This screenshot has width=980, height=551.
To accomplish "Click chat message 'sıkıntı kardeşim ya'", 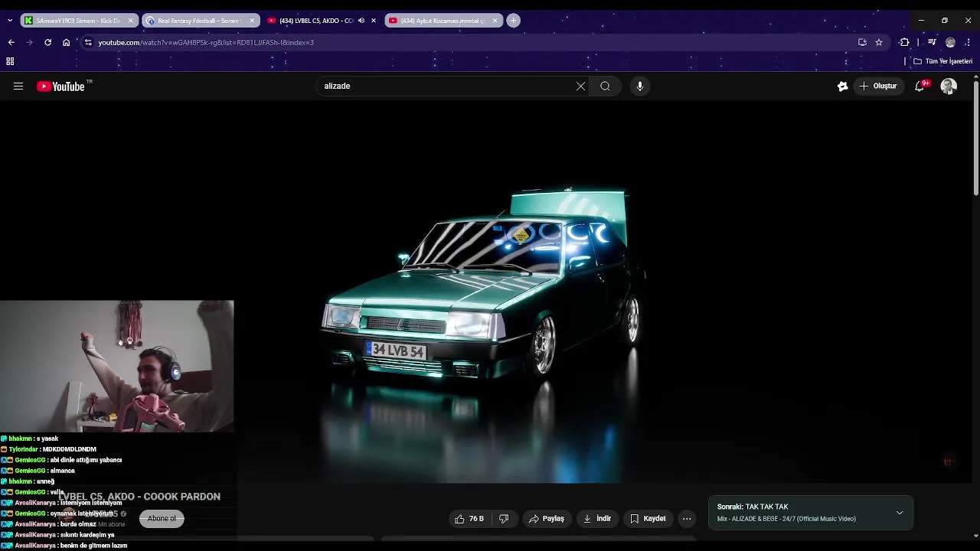I will [x=87, y=535].
